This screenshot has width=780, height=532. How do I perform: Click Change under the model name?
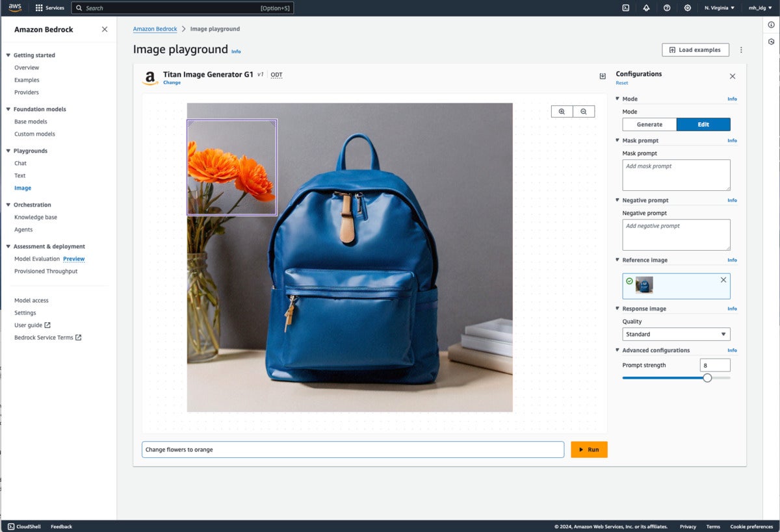click(172, 83)
